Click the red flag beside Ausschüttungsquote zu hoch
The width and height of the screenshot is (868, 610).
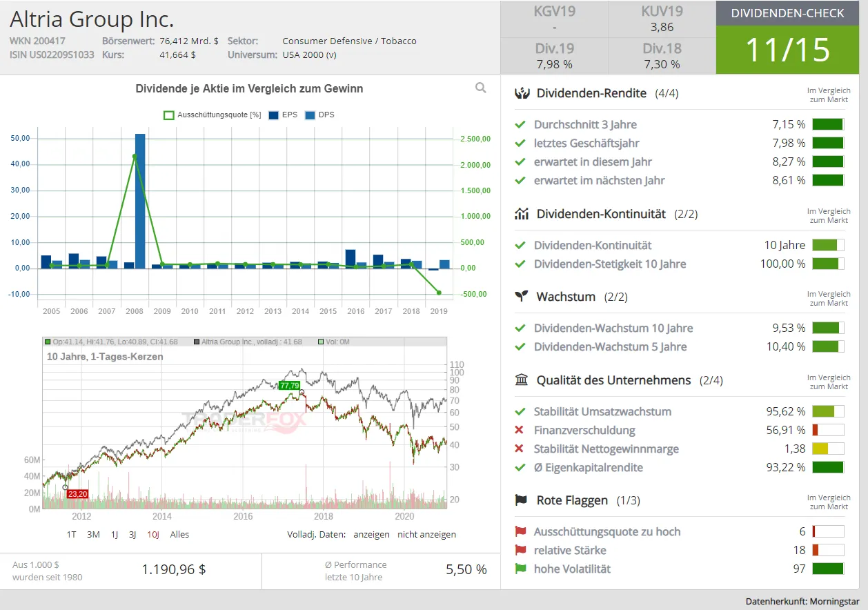pos(520,531)
